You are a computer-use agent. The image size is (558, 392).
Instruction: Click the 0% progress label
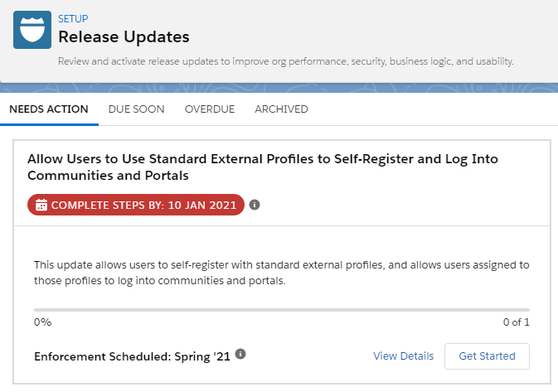pos(42,322)
